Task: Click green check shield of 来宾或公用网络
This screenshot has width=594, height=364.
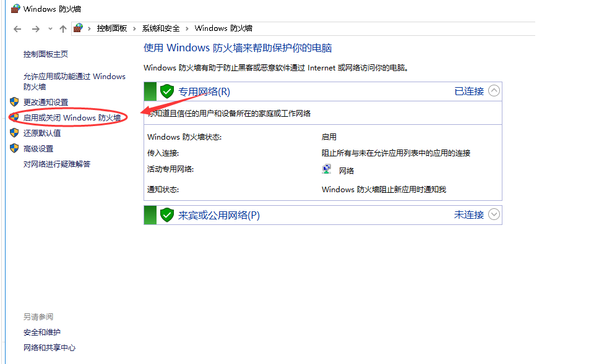Action: pyautogui.click(x=166, y=215)
